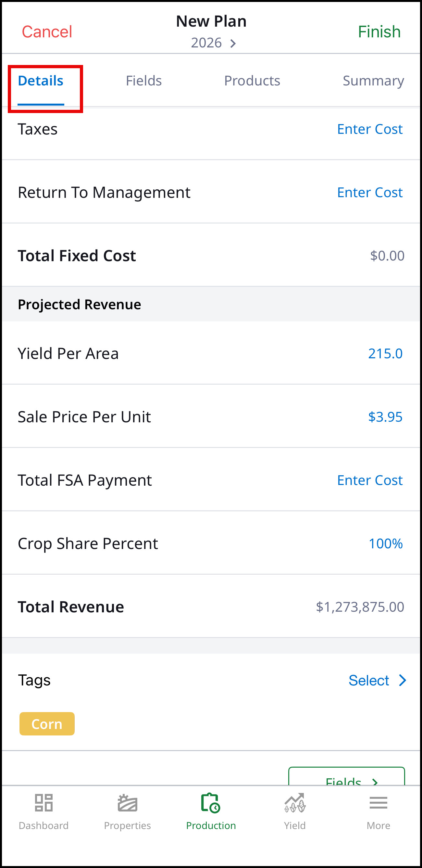Switch to the Fields tab
The width and height of the screenshot is (422, 868).
[x=144, y=81]
